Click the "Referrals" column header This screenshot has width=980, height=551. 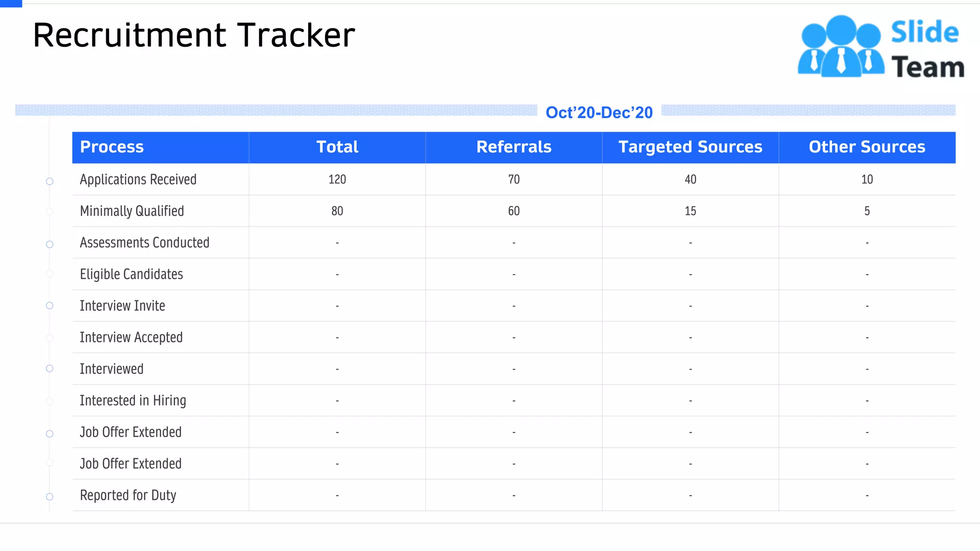[514, 147]
